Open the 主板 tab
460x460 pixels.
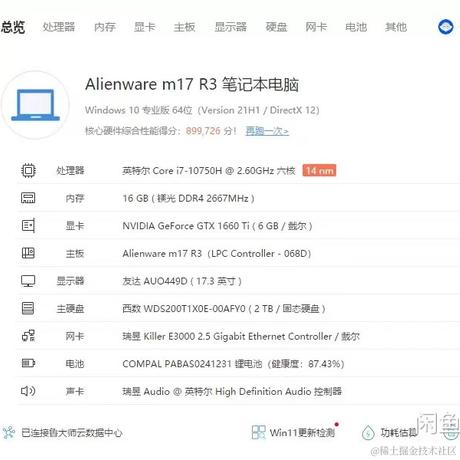[184, 27]
